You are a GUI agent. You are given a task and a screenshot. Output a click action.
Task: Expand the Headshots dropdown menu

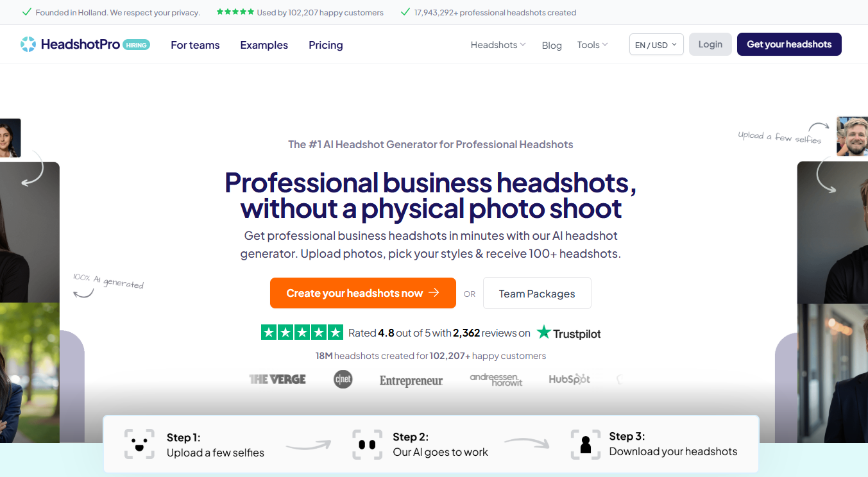498,45
